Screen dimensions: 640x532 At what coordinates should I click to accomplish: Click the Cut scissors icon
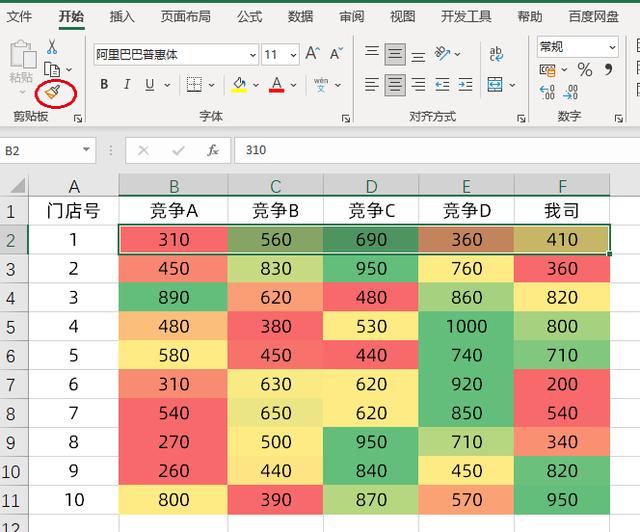point(51,47)
